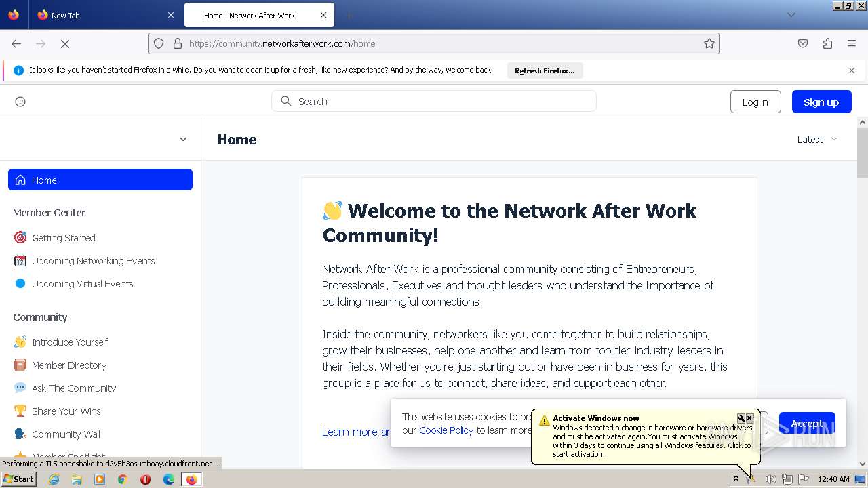Image resolution: width=868 pixels, height=488 pixels.
Task: View site security padlock info
Action: tap(178, 43)
